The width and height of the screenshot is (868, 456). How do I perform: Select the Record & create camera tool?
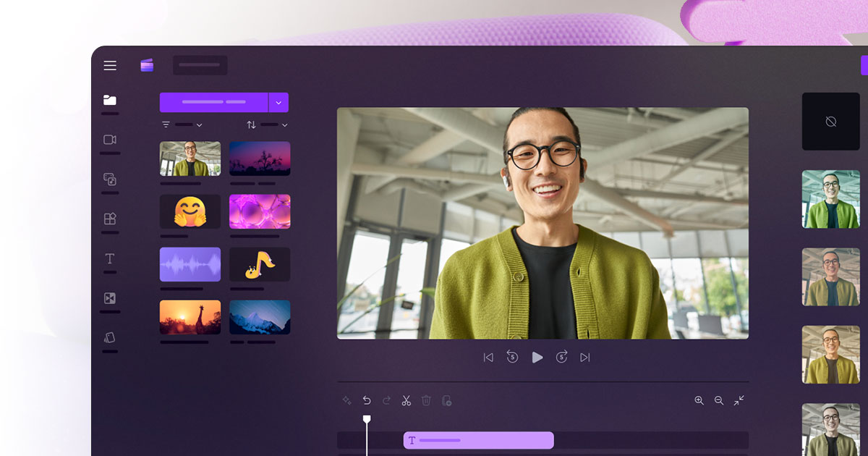point(109,140)
